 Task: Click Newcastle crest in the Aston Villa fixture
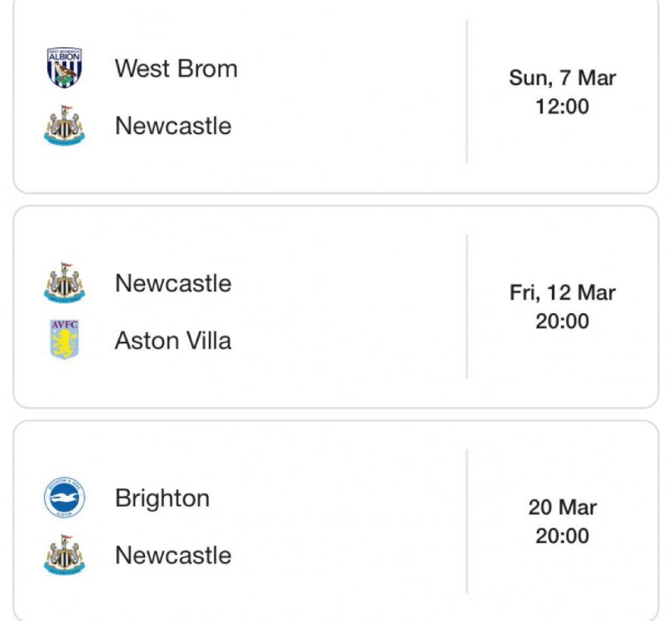[x=64, y=283]
